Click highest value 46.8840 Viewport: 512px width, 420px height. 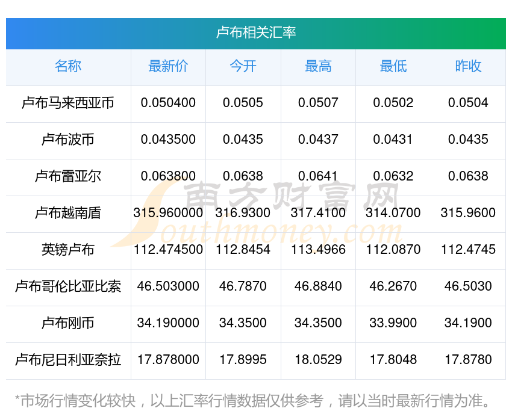click(318, 286)
